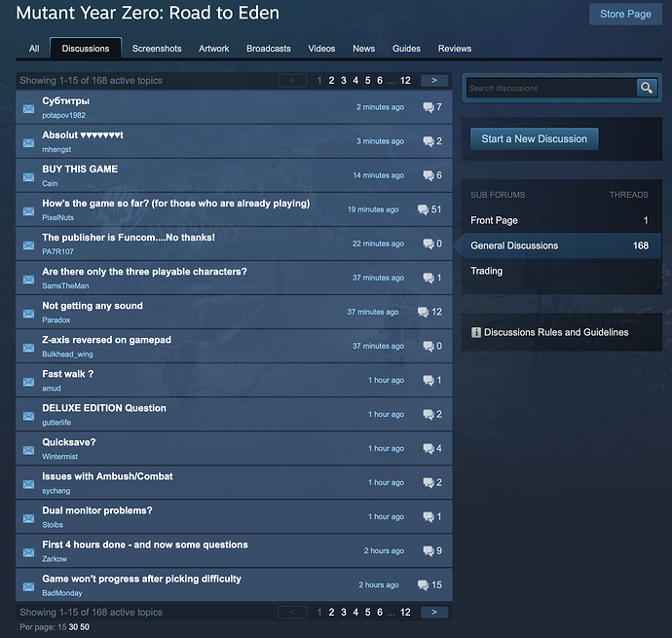672x638 pixels.
Task: Jump to page 12 in top pagination
Action: 405,81
